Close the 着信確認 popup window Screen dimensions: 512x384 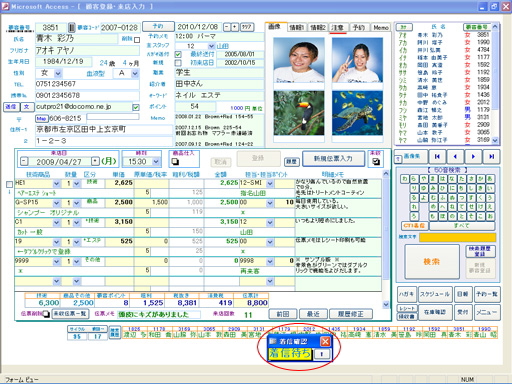[325, 341]
